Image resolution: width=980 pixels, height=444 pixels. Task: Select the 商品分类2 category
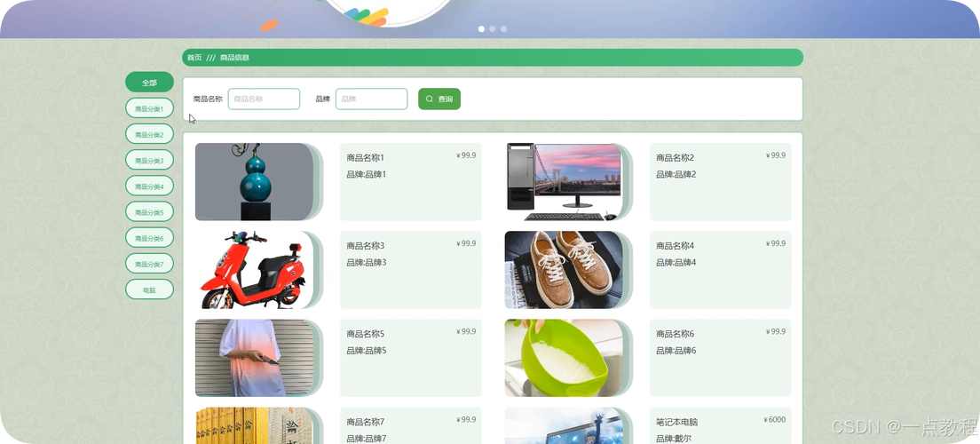pos(149,134)
